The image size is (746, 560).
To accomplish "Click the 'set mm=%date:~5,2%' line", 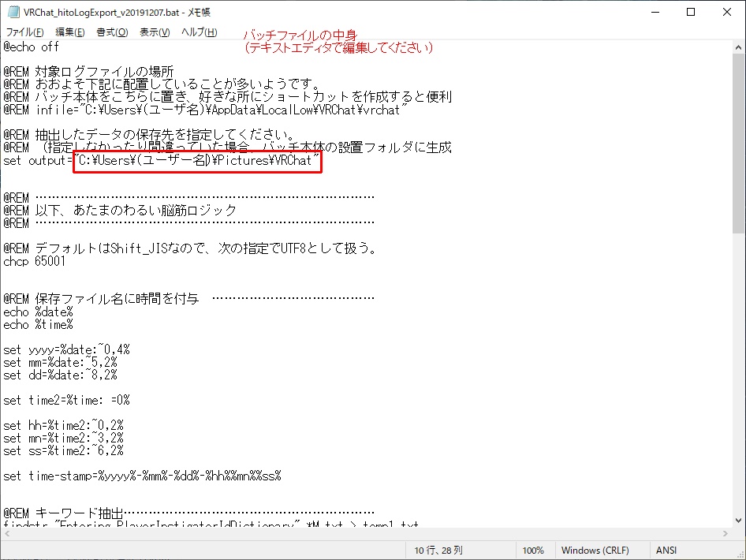I will point(61,363).
